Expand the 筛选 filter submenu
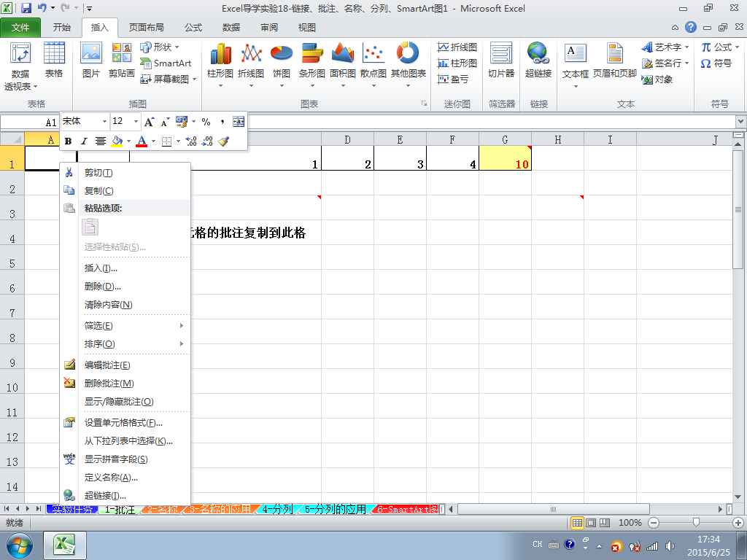This screenshot has width=747, height=560. [x=125, y=326]
